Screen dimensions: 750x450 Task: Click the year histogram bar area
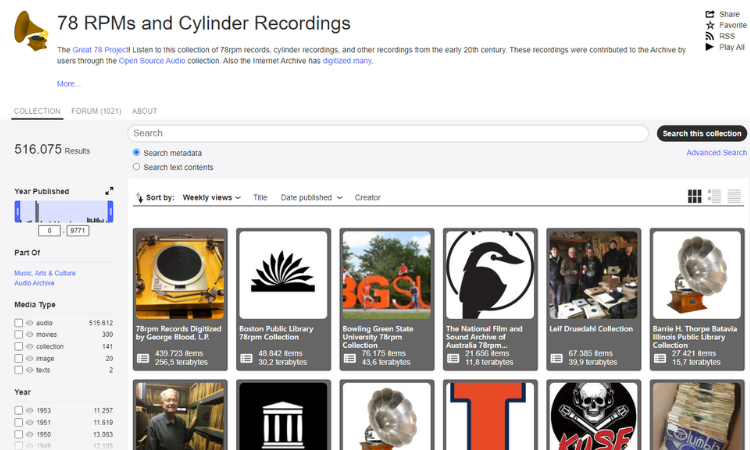[x=64, y=211]
